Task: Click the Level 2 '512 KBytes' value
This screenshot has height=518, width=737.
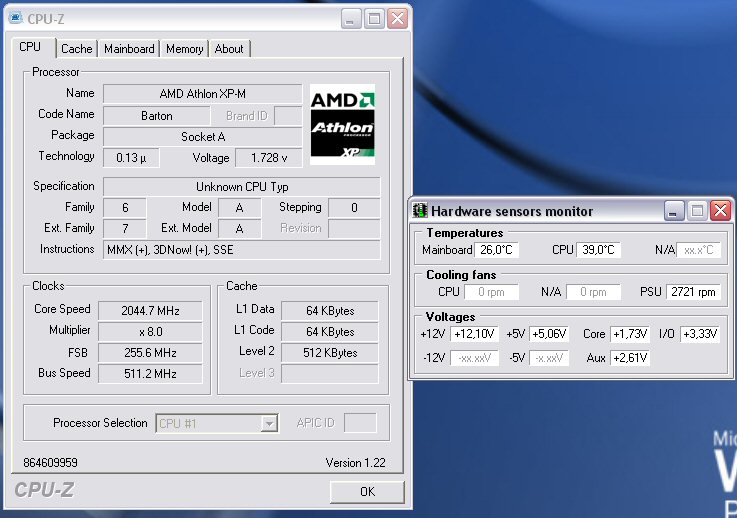Action: click(330, 353)
